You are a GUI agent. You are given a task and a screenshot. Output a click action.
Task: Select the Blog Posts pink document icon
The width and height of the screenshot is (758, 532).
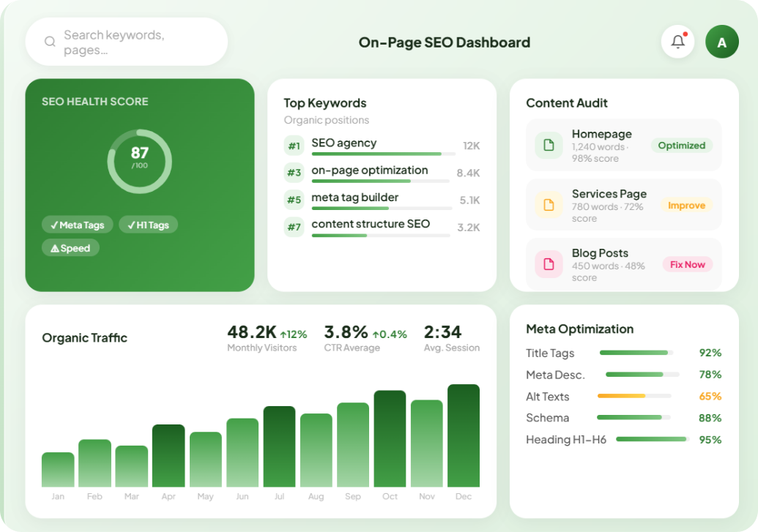[549, 264]
